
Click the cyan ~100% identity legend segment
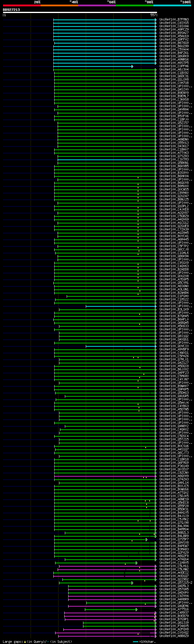pyautogui.click(x=172, y=5)
